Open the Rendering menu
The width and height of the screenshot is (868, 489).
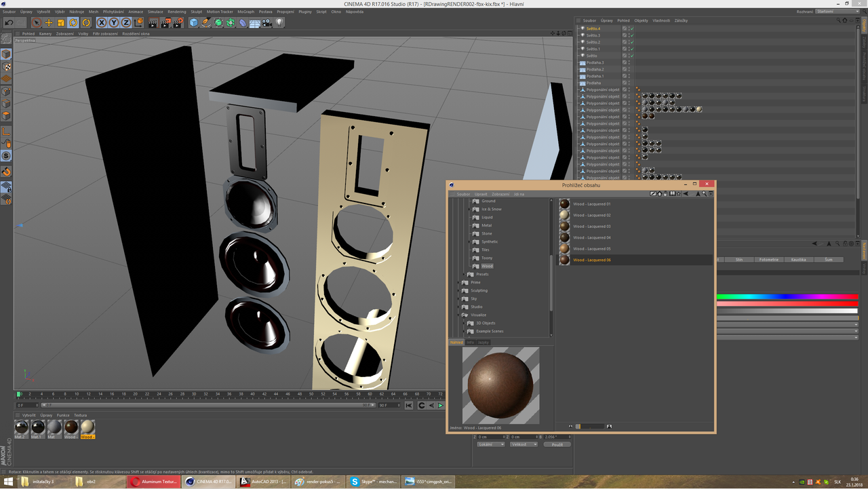(177, 12)
